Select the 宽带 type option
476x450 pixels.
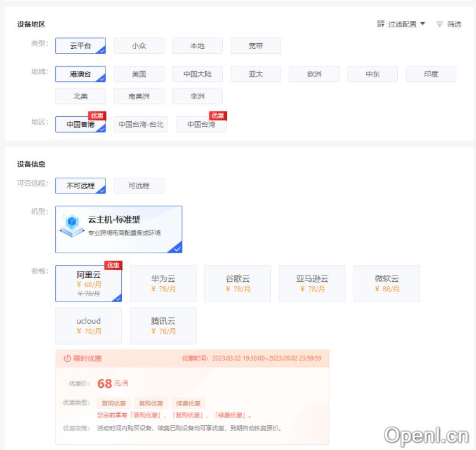[x=256, y=46]
